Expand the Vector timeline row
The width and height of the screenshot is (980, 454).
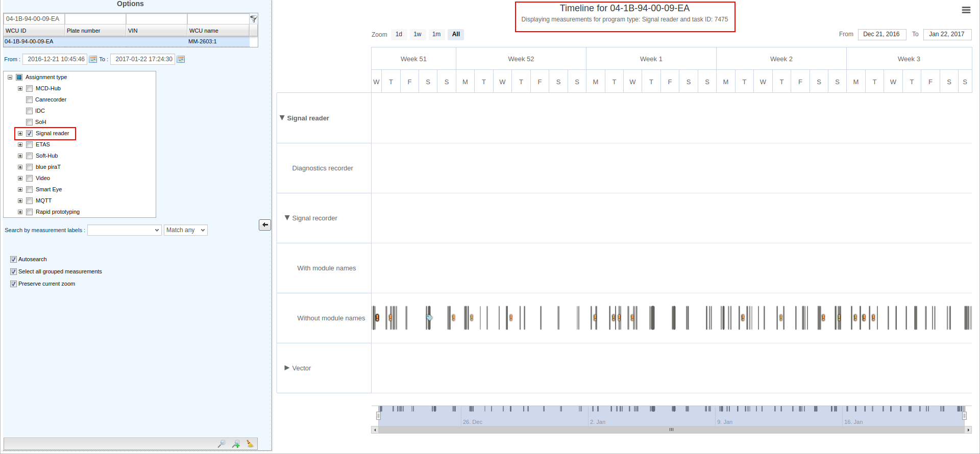287,368
